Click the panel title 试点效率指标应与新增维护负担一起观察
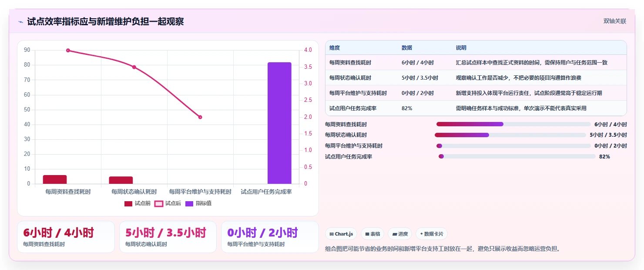Image resolution: width=644 pixels, height=270 pixels. point(105,21)
